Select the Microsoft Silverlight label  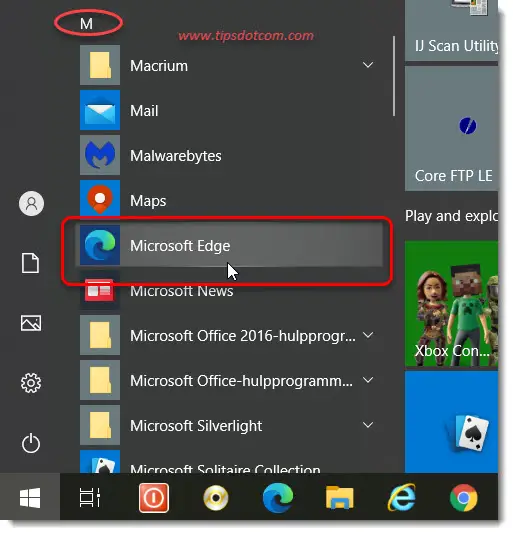pos(196,426)
